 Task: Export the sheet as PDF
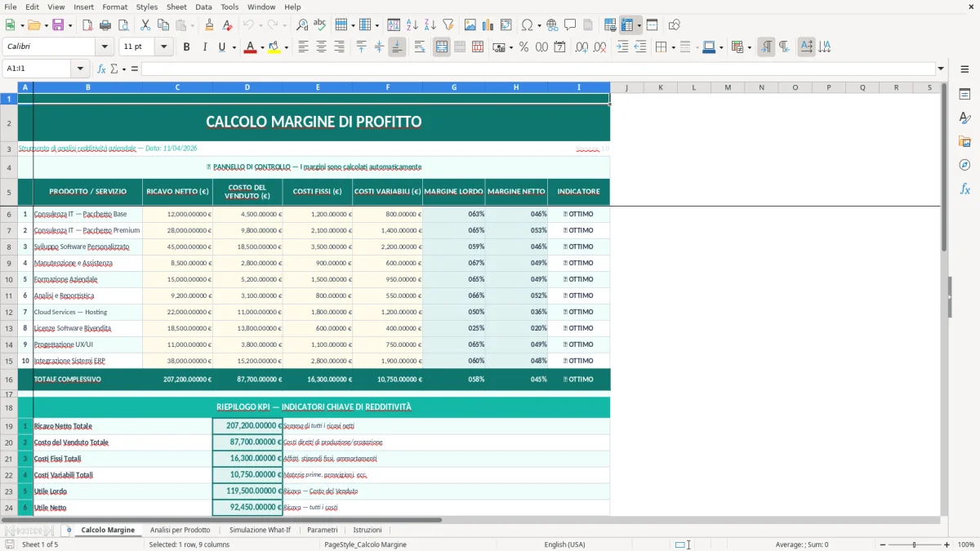[x=87, y=25]
